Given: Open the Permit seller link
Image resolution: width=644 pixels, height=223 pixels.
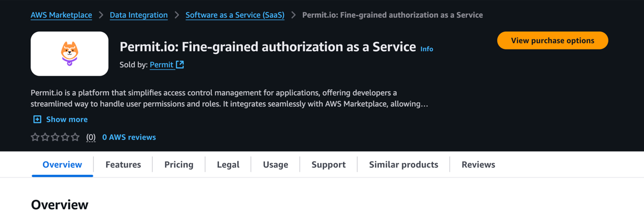Looking at the screenshot, I should coord(161,65).
